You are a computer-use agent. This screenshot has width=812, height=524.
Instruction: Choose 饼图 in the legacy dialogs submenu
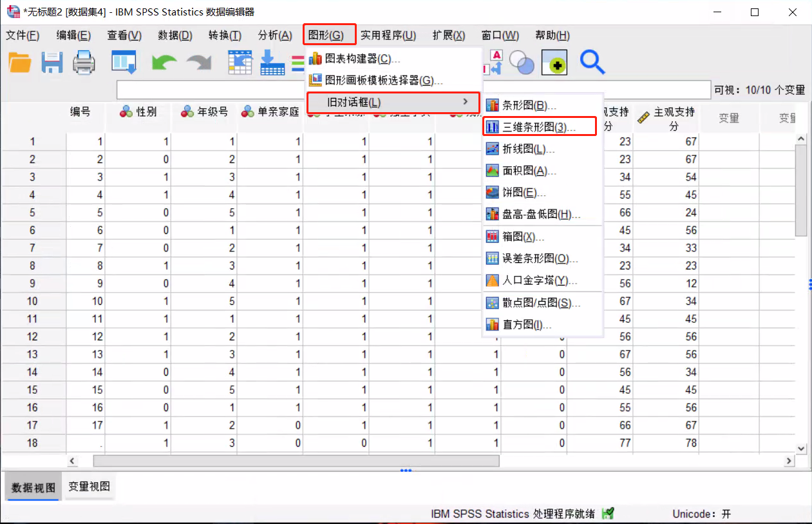coord(515,192)
